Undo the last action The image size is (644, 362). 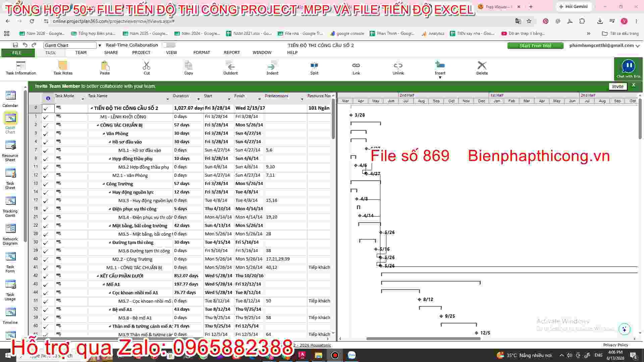(25, 45)
